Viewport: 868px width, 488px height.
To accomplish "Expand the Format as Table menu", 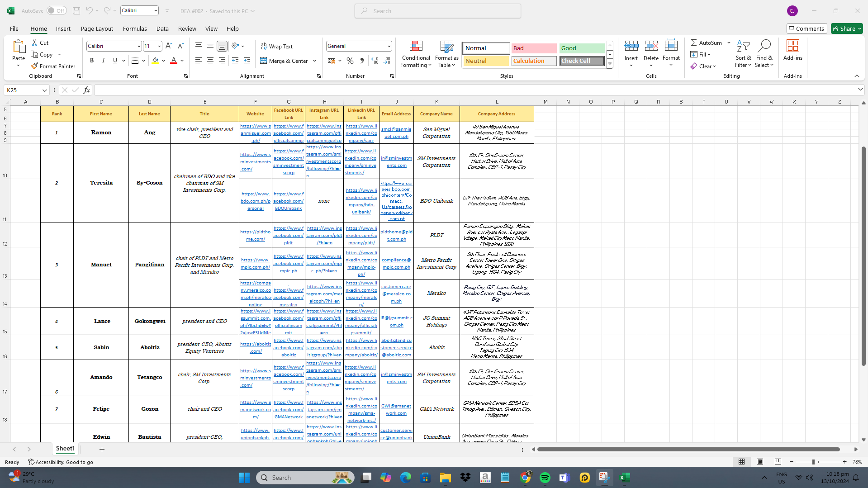I will (446, 54).
